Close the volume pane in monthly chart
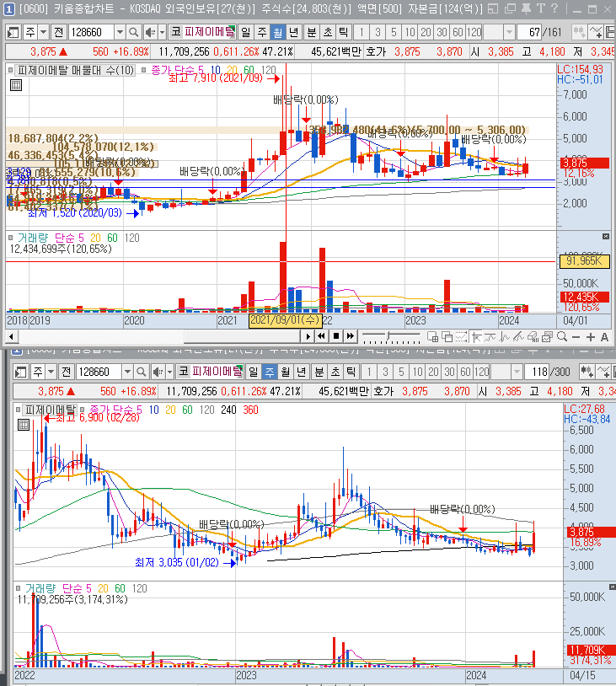 606,236
